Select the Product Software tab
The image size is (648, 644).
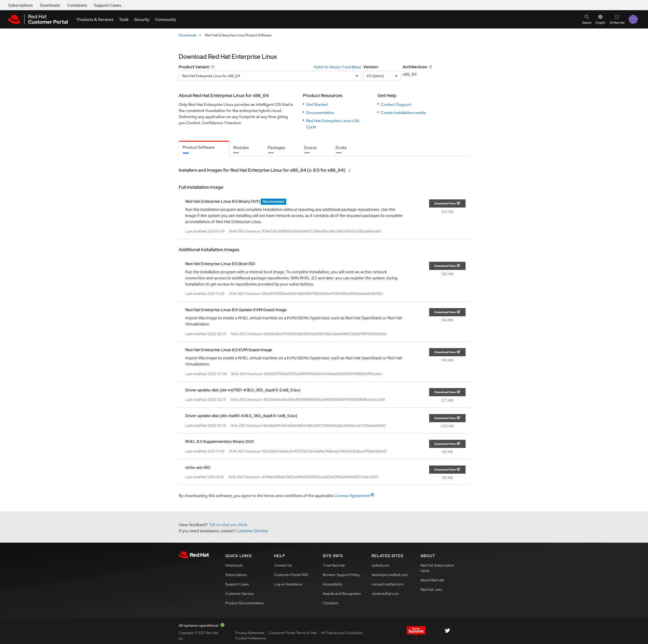click(x=204, y=148)
